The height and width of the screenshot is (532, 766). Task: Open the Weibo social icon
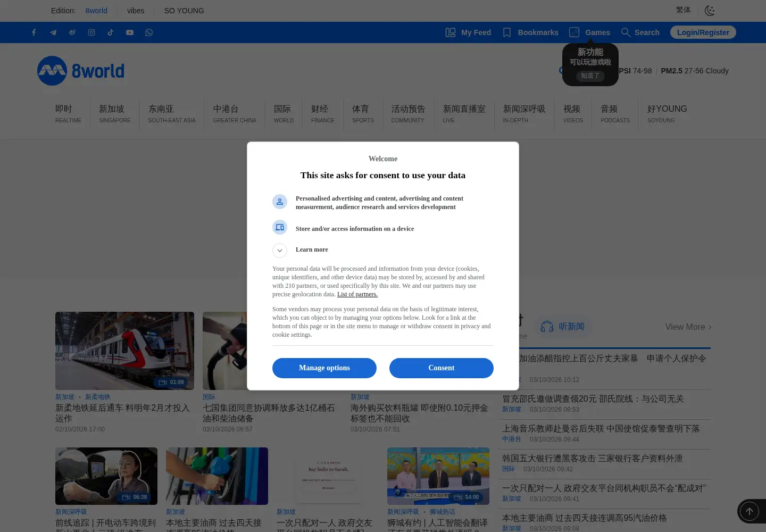pos(72,32)
